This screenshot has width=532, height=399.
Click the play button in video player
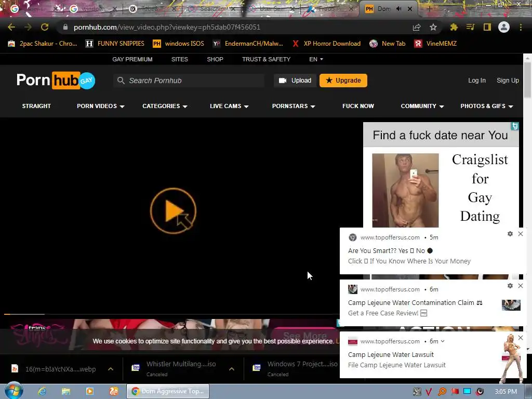click(173, 211)
